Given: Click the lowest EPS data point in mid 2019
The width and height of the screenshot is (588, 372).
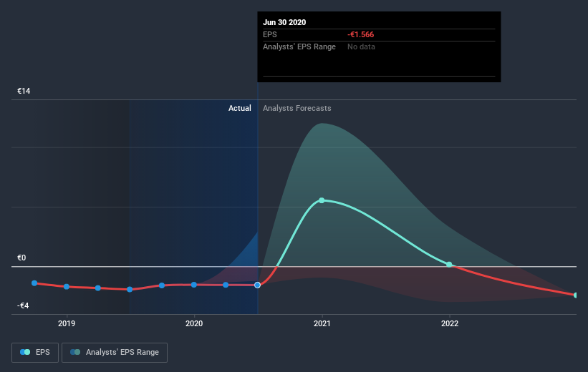Looking at the screenshot, I should [x=130, y=289].
